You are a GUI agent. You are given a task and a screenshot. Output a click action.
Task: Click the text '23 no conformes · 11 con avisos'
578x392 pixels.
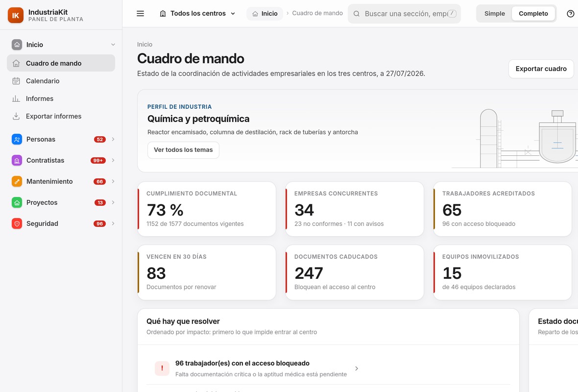(x=339, y=224)
